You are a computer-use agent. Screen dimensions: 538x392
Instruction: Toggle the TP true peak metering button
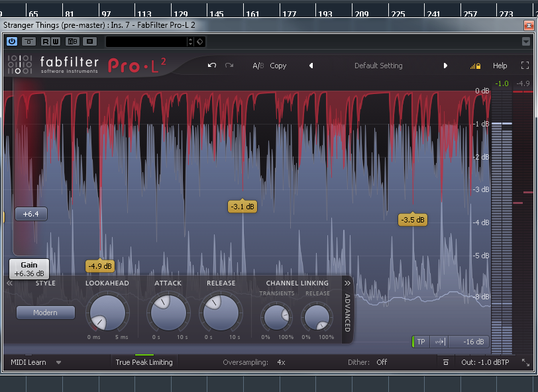pyautogui.click(x=421, y=342)
